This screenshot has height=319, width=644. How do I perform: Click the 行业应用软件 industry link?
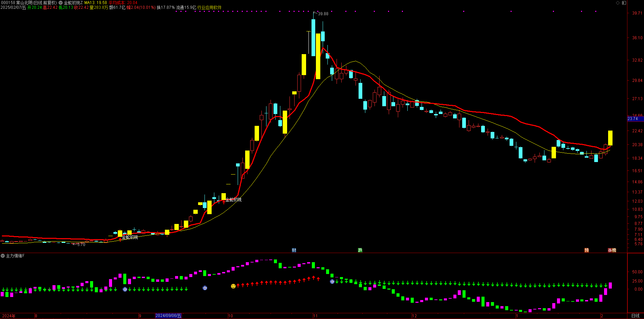[210, 7]
